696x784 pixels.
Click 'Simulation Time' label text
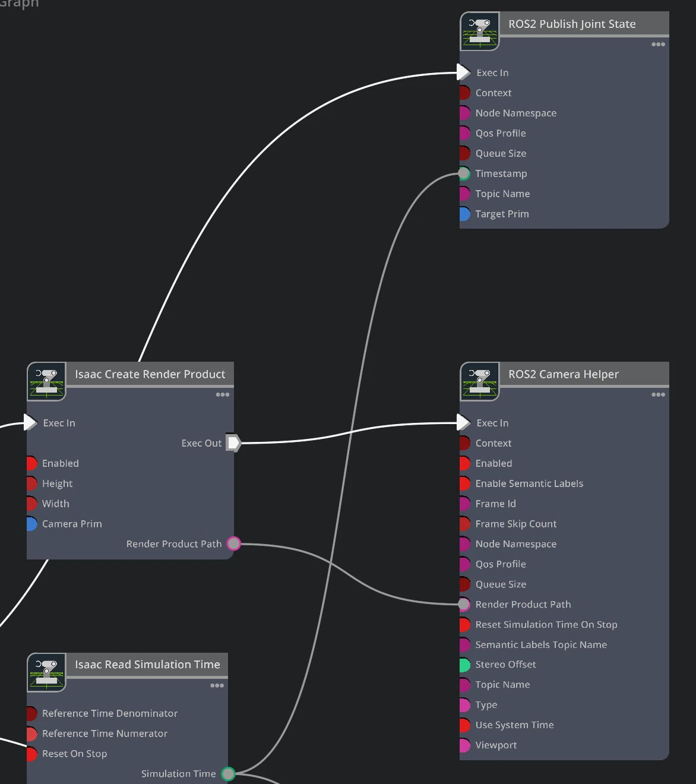click(x=179, y=774)
